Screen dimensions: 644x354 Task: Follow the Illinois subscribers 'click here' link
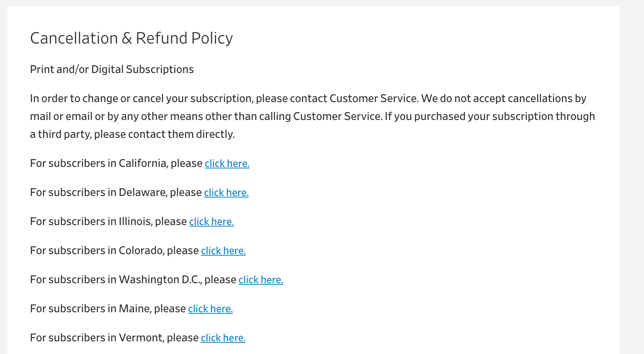click(211, 222)
